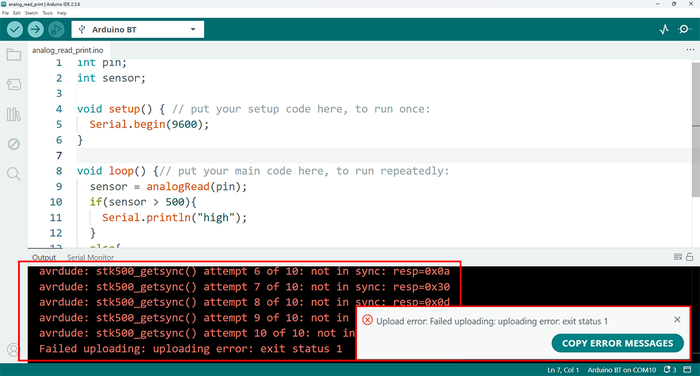Screen dimensions: 700x376
Task: Toggle the output lock icon
Action: coord(690,257)
